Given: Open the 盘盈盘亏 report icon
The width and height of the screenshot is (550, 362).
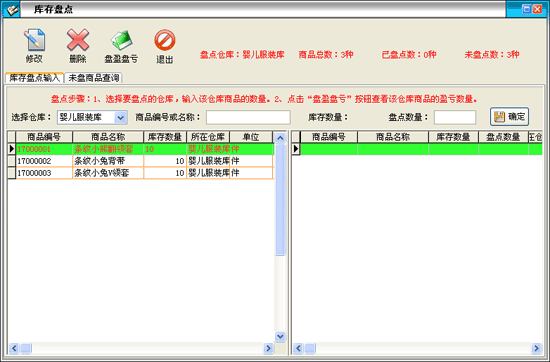Looking at the screenshot, I should [121, 40].
